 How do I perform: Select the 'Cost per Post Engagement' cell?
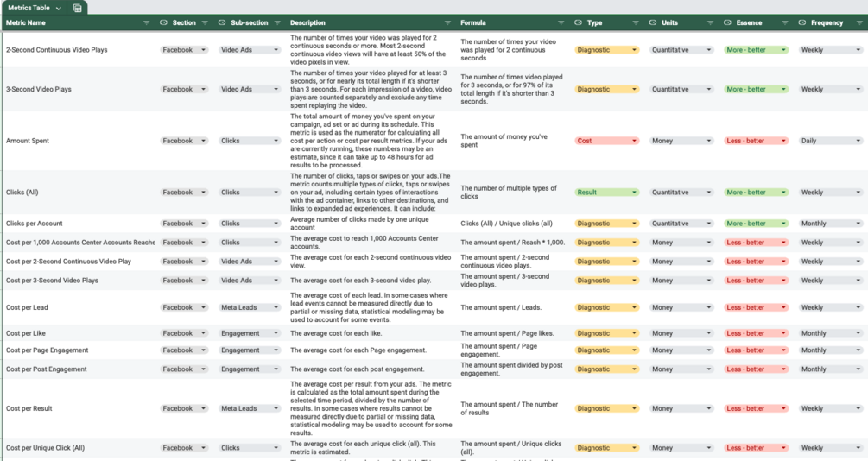point(79,369)
